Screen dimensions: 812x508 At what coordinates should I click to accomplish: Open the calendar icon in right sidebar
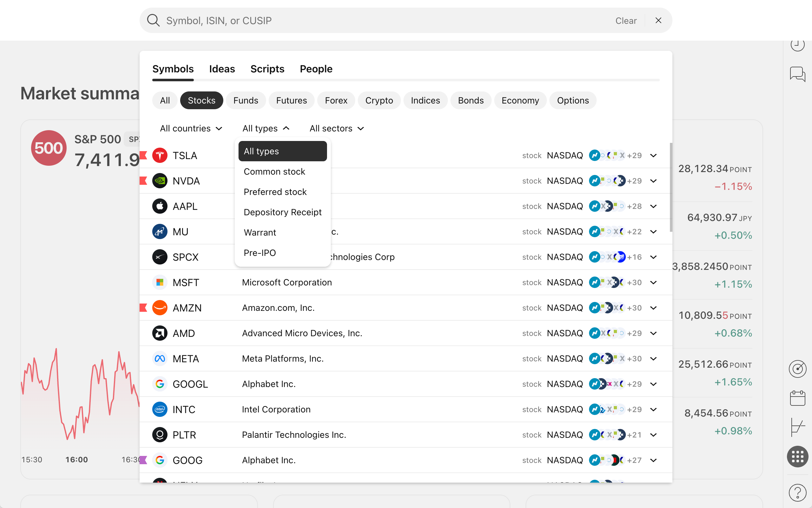[797, 398]
